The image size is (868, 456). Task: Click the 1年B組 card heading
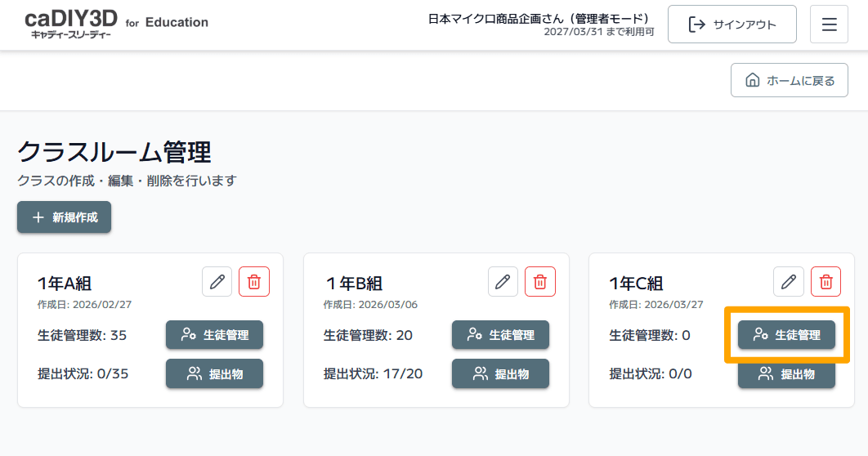[x=353, y=284]
